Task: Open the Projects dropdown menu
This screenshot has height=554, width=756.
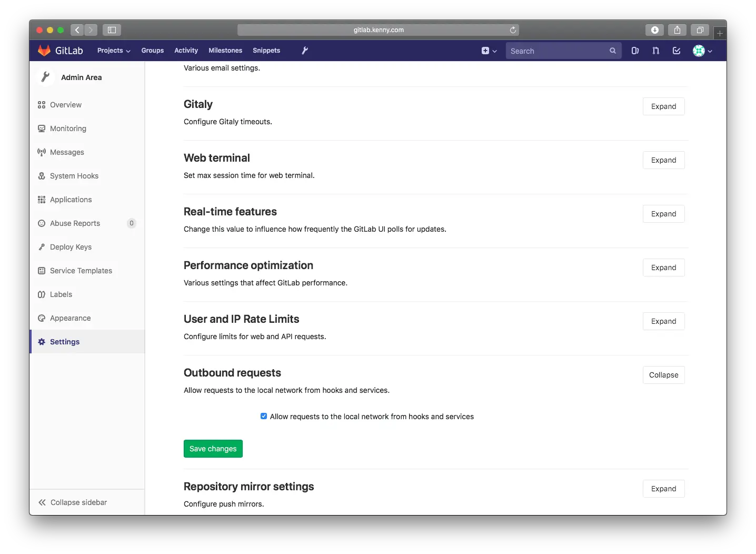Action: pyautogui.click(x=114, y=51)
